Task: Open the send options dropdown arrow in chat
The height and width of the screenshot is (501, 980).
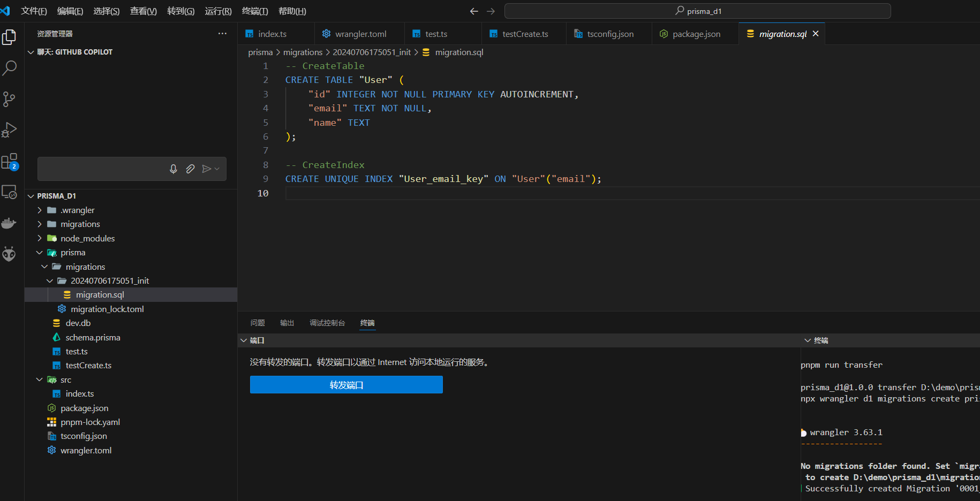Action: point(217,169)
